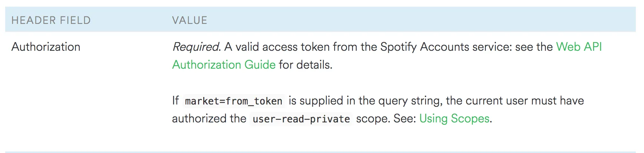
Task: Click the word 'If' before market code
Action: point(175,100)
